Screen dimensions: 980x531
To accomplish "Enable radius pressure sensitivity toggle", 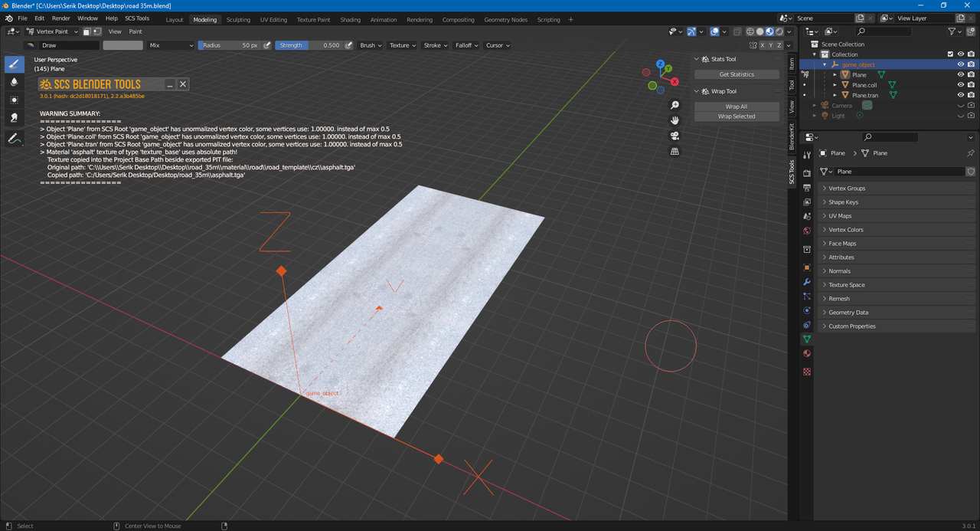I will (x=267, y=45).
